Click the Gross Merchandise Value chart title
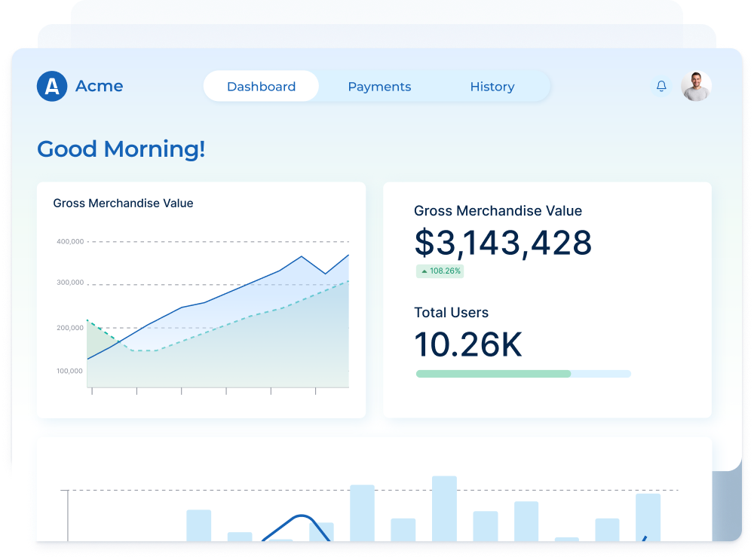Image resolution: width=754 pixels, height=560 pixels. (123, 203)
